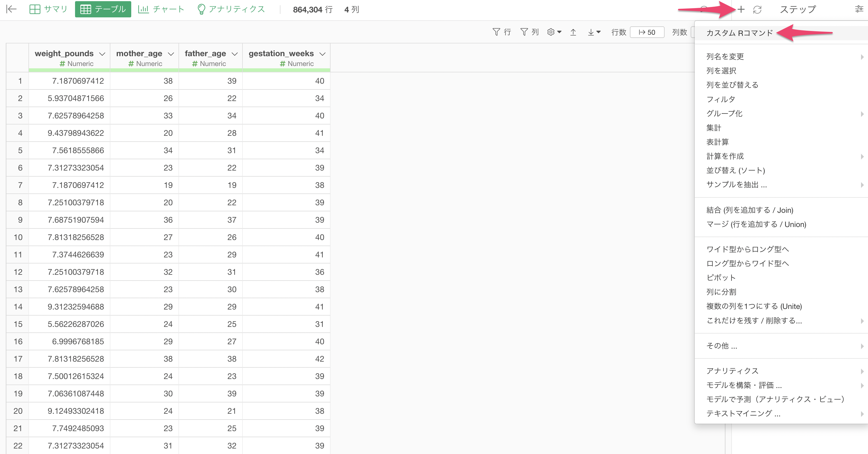Choose 列を並び替える menu entry

coord(781,85)
